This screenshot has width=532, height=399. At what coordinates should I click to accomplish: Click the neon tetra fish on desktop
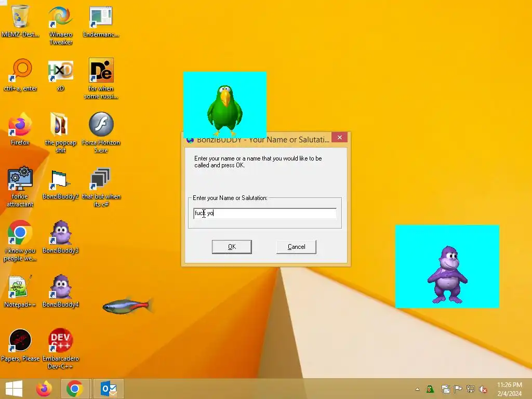click(x=127, y=305)
